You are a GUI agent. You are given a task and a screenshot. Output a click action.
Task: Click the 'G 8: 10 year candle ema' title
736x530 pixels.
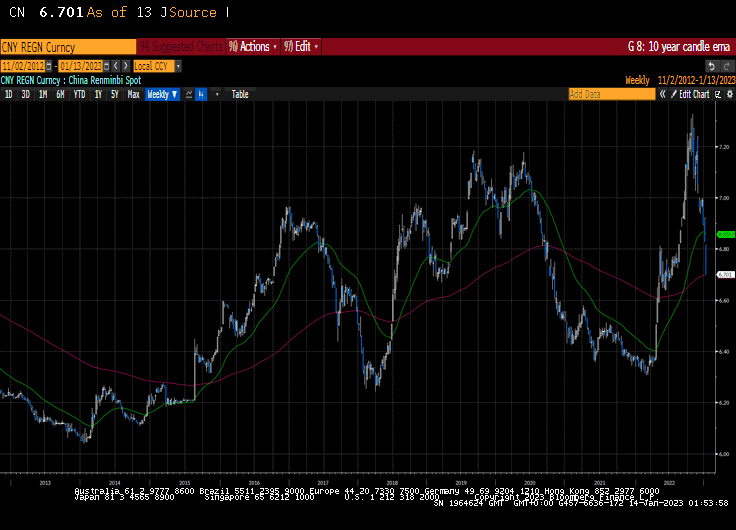679,46
